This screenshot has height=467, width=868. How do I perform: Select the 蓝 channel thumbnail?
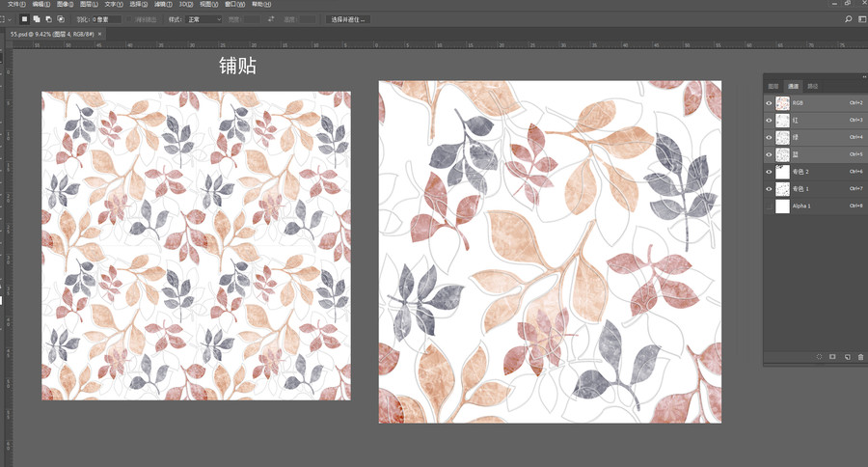[782, 154]
